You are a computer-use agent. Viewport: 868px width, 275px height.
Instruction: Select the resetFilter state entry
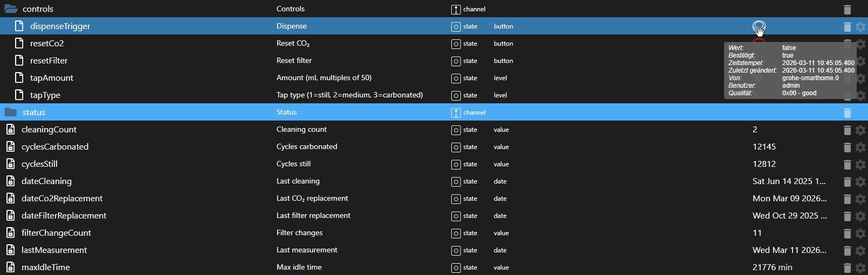49,61
